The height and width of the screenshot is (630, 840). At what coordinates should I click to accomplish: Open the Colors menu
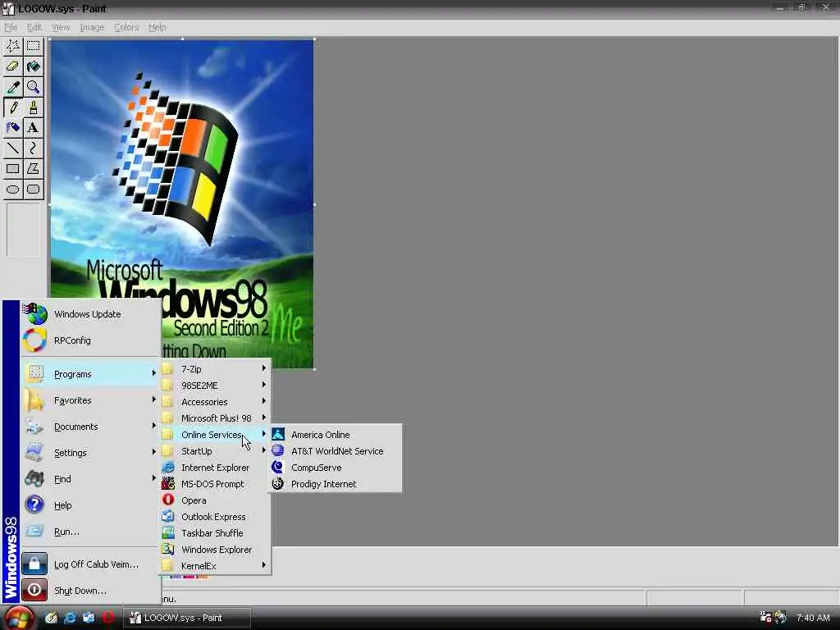coord(126,27)
